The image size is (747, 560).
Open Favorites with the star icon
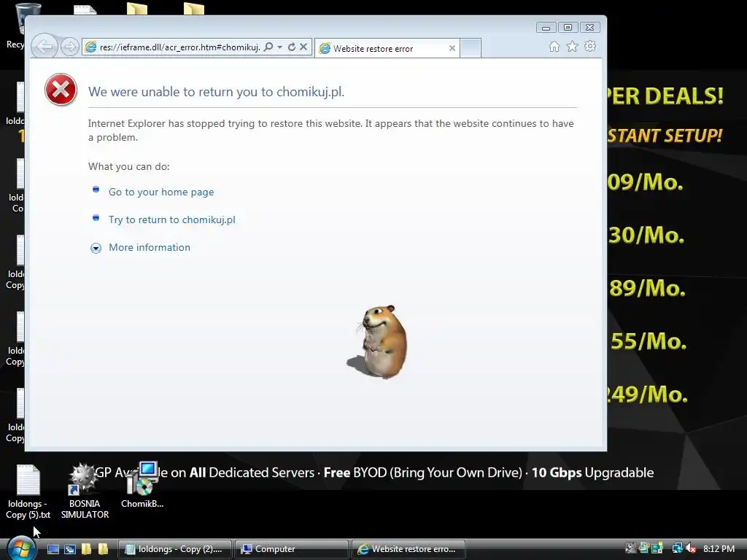click(572, 46)
